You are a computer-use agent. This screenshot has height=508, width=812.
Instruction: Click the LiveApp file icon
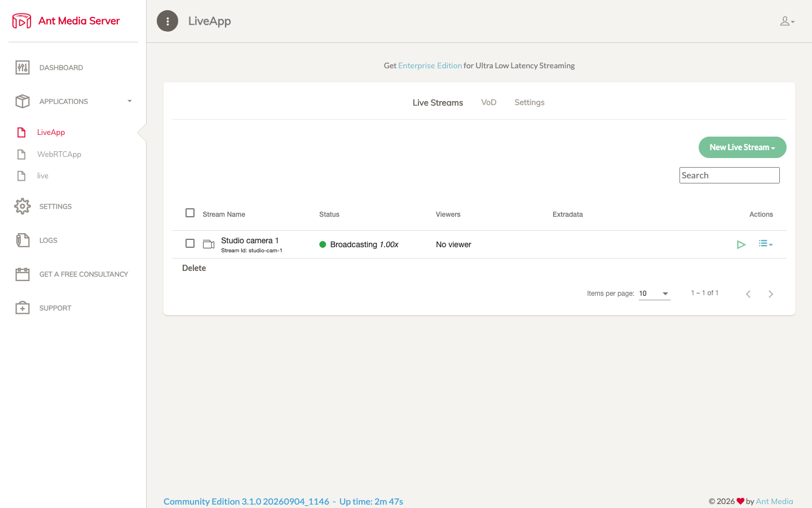(x=21, y=133)
